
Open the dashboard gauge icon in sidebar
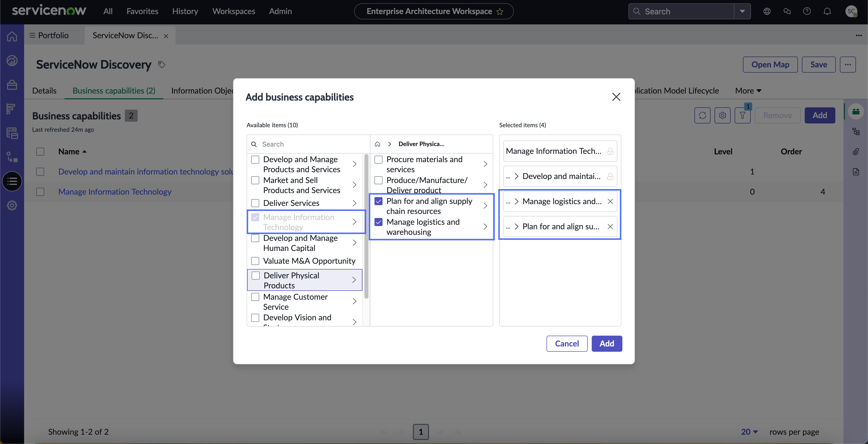coord(12,61)
